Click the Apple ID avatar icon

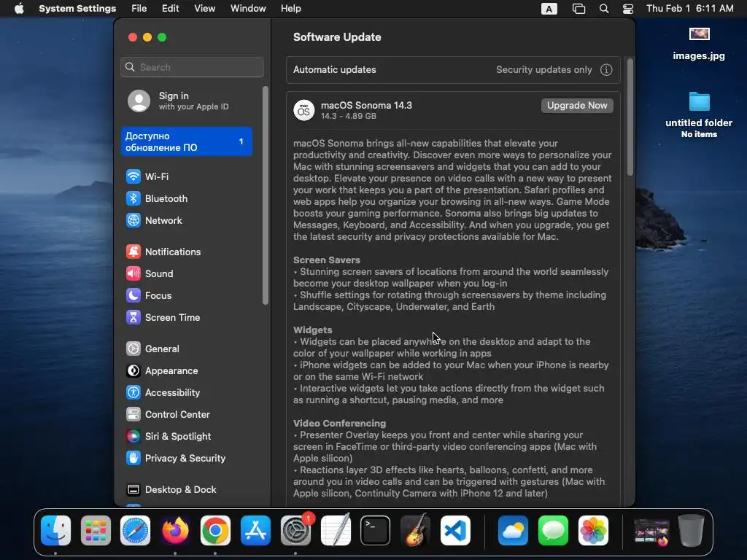pyautogui.click(x=139, y=101)
